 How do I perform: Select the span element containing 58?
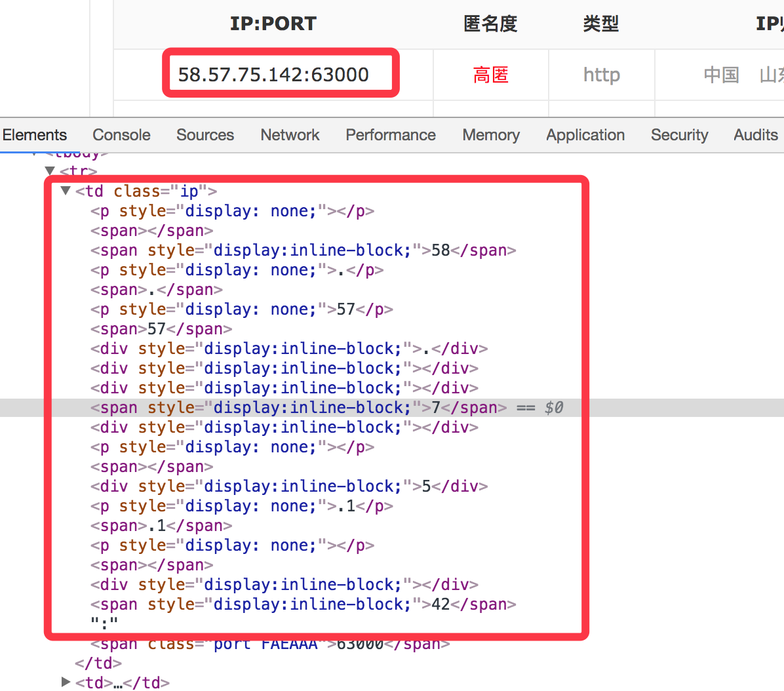(x=303, y=250)
